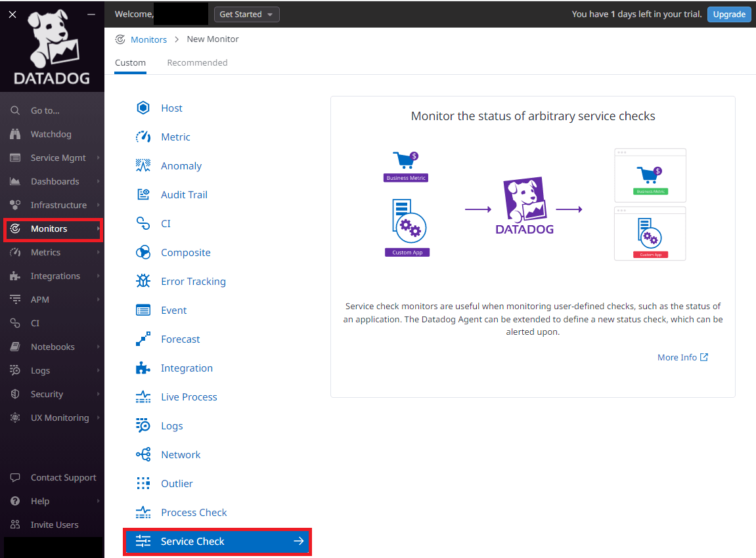Select the Forecast monitor type label
This screenshot has width=756, height=558.
pyautogui.click(x=181, y=339)
